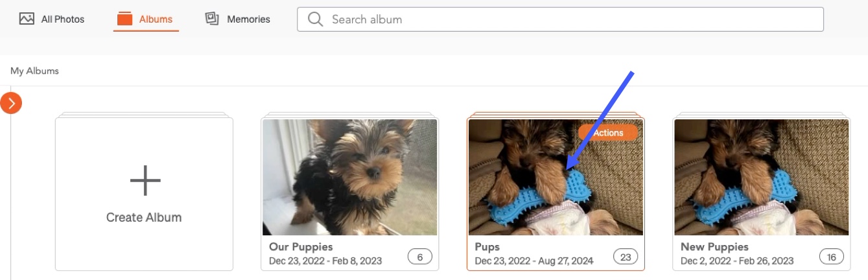Open the New Puppies album thumbnail
Viewport: 868px width, 280px height.
[762, 177]
